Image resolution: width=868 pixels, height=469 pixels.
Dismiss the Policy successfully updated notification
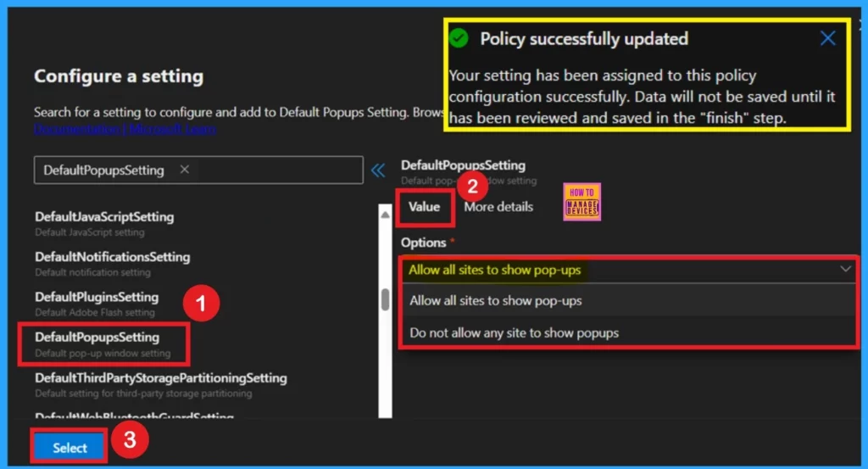click(827, 38)
